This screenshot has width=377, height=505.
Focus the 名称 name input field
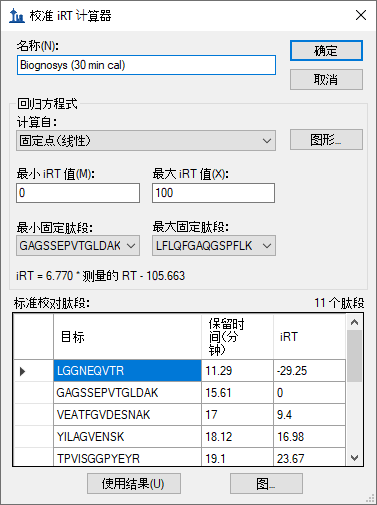(x=146, y=65)
